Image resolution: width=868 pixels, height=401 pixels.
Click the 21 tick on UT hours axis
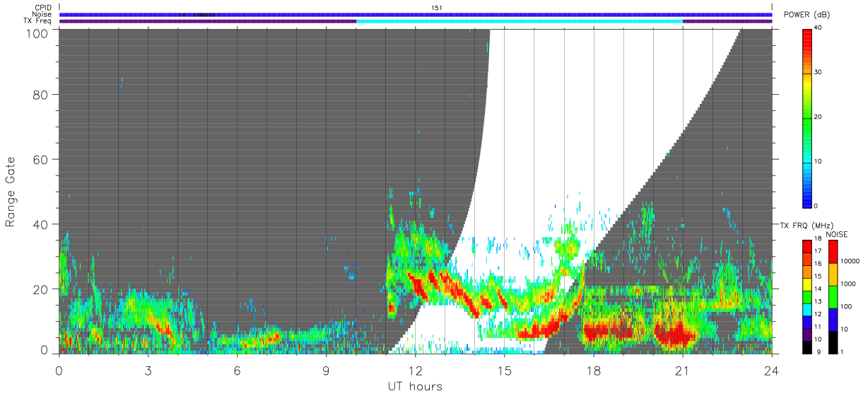pyautogui.click(x=682, y=370)
